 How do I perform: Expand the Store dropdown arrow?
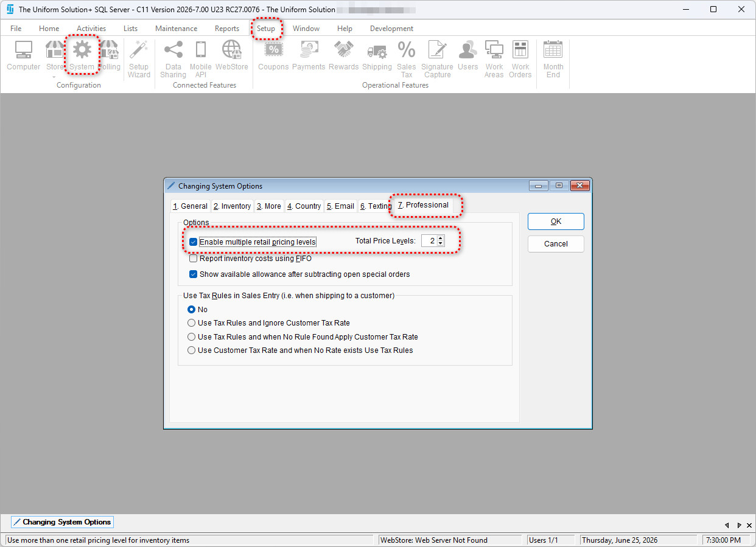click(54, 77)
